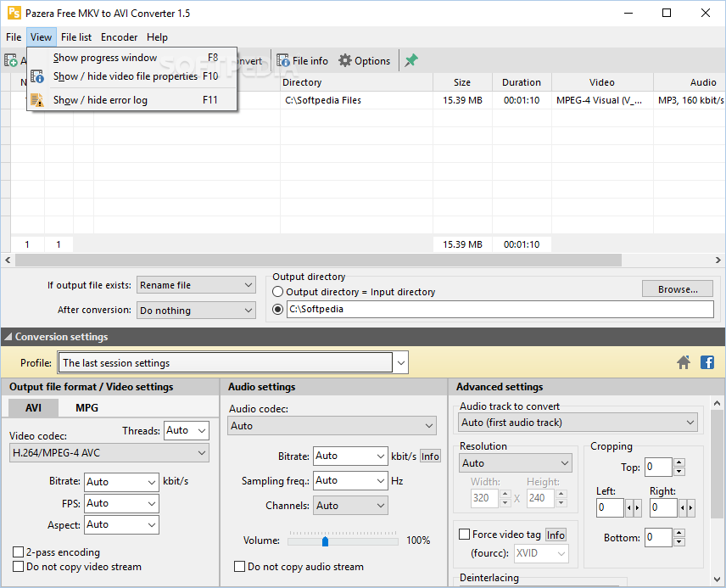This screenshot has width=726, height=588.
Task: Click the Audio column header
Action: click(690, 82)
